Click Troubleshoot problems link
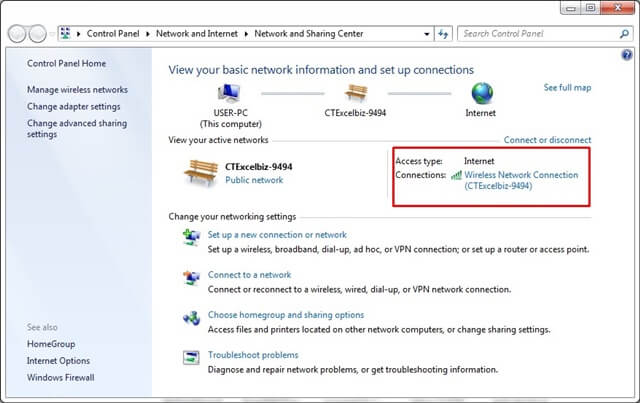 pos(253,355)
